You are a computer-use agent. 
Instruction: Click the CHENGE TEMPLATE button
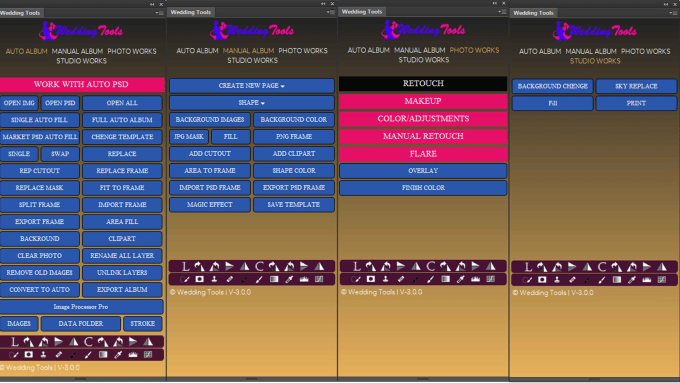(x=122, y=137)
